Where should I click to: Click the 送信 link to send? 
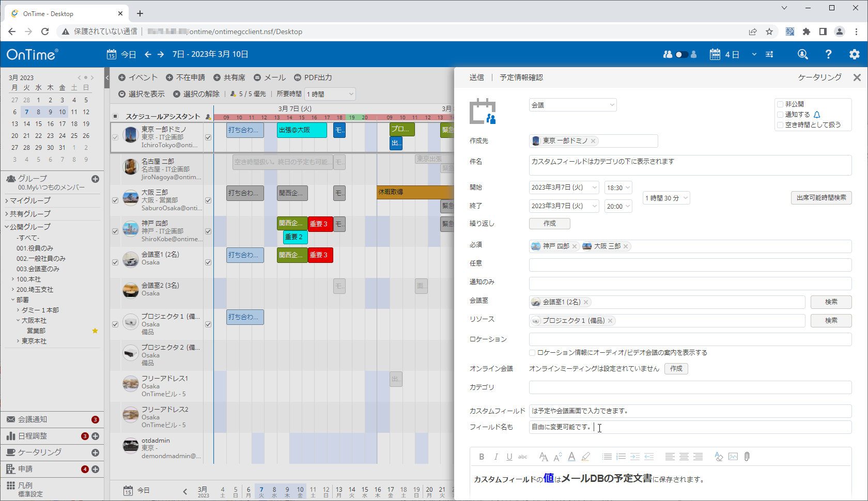476,77
